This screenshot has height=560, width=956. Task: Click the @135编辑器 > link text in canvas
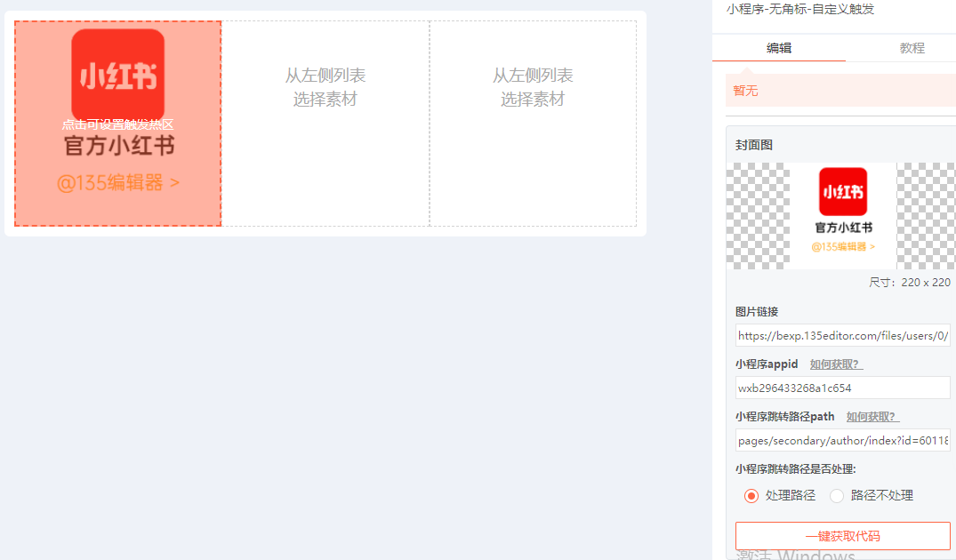117,183
